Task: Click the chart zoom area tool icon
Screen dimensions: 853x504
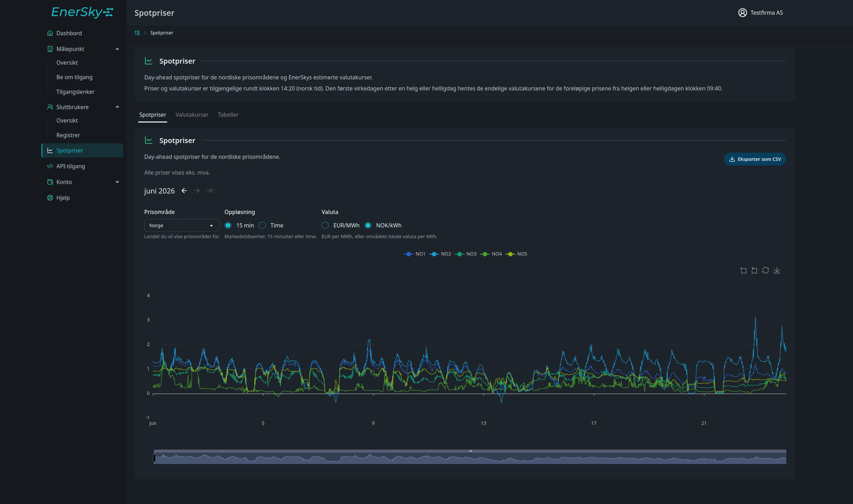Action: (743, 270)
